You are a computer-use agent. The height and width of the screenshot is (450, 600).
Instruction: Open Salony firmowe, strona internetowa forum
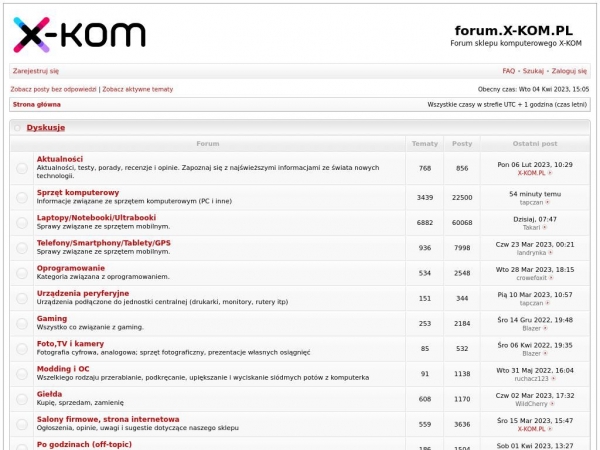coord(108,419)
